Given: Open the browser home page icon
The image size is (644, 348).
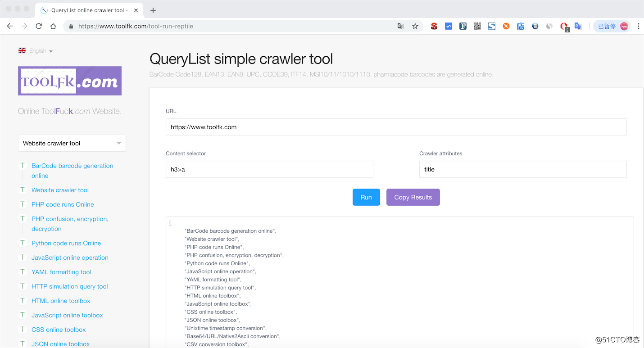Looking at the screenshot, I should (x=53, y=26).
